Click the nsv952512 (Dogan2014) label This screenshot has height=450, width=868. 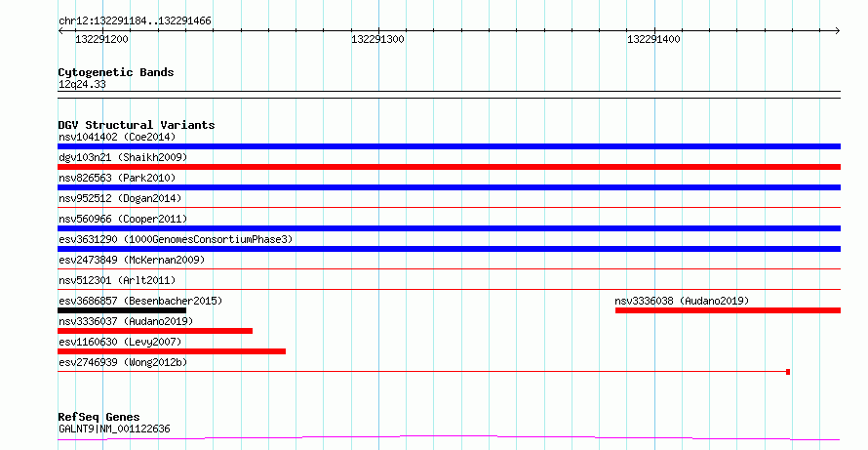pos(120,198)
